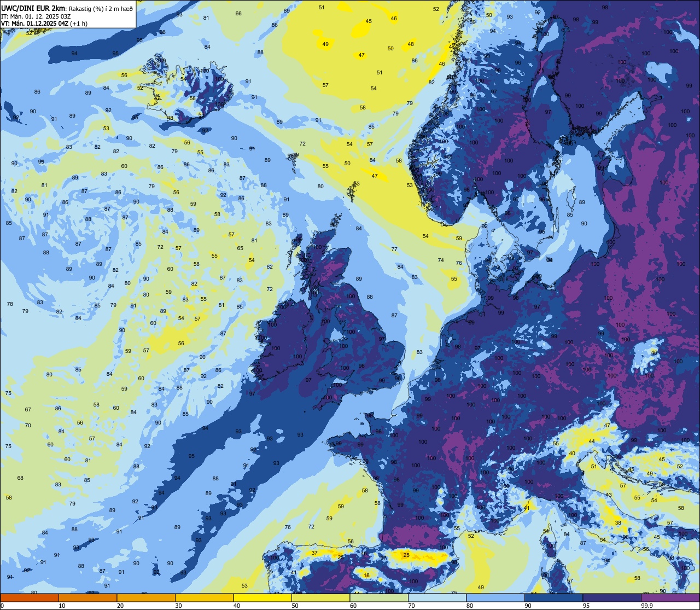Click the legend tick label '50'
Image resolution: width=700 pixels, height=610 pixels.
coord(295,606)
